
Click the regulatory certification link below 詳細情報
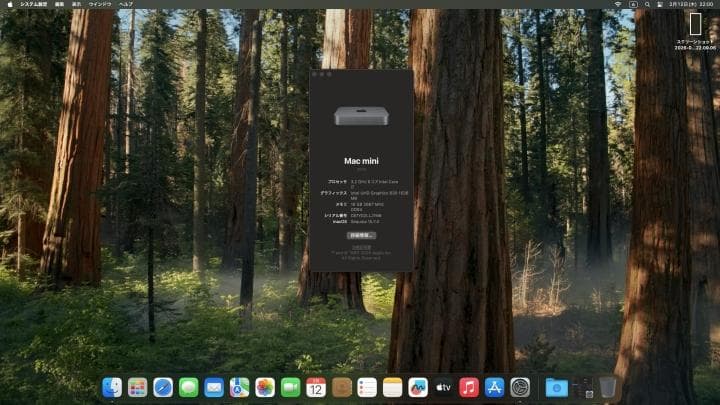coord(361,247)
